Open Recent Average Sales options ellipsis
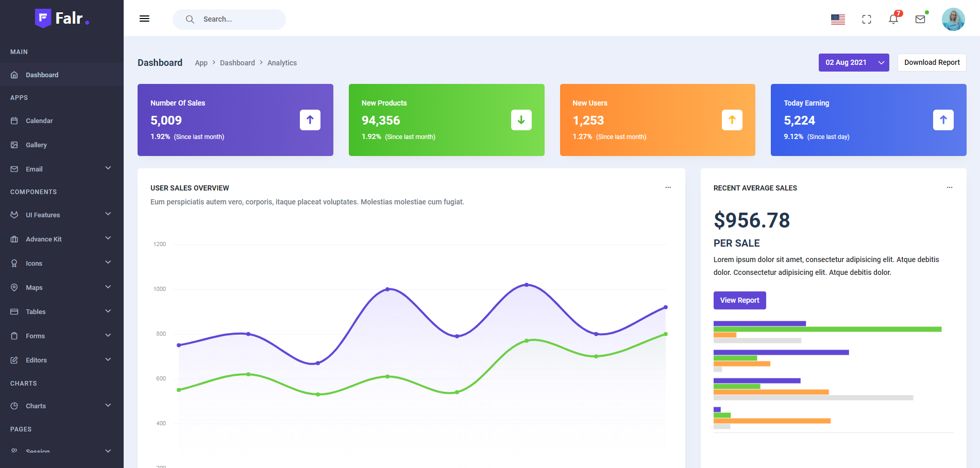Viewport: 980px width, 468px height. click(x=949, y=187)
